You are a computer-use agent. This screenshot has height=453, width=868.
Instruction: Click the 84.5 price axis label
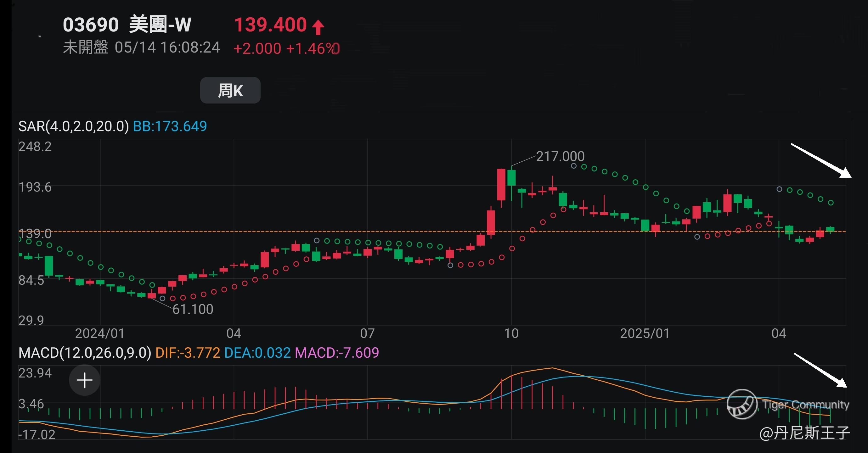click(x=31, y=280)
